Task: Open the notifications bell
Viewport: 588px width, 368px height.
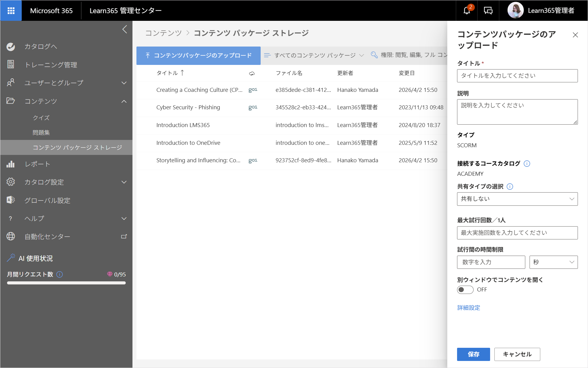Action: coord(467,10)
